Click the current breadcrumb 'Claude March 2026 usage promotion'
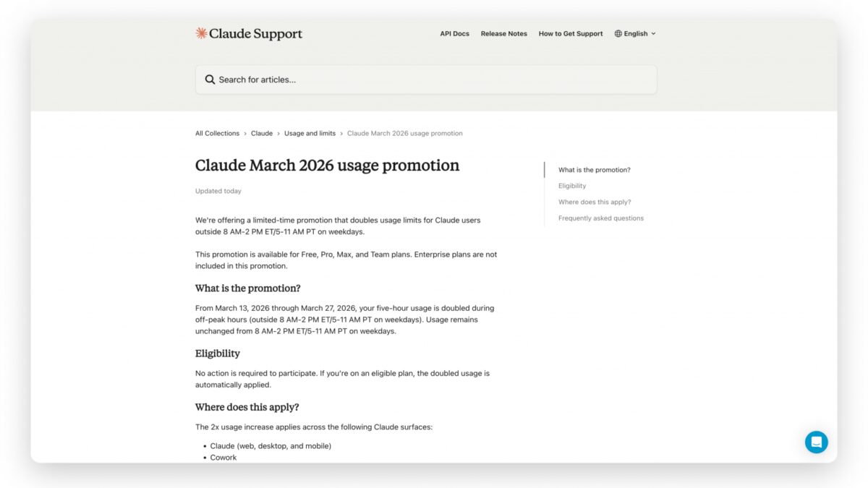The image size is (868, 488). 404,133
